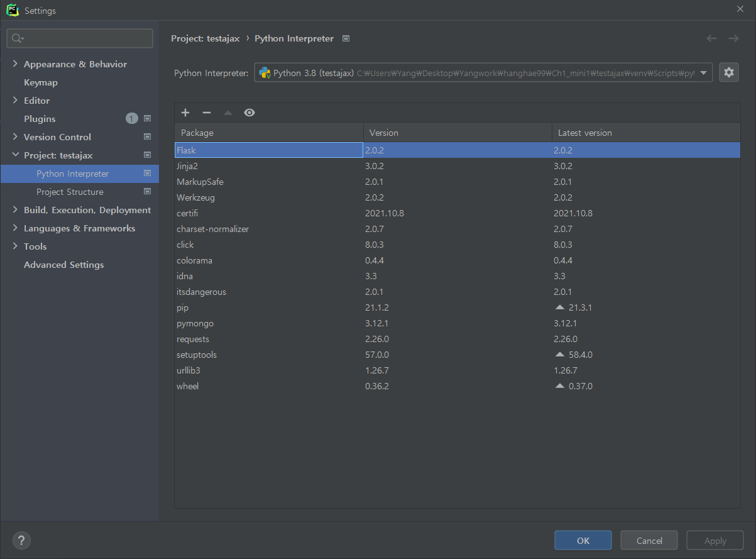Expand Languages & Frameworks section
This screenshot has height=559, width=756.
(x=15, y=228)
